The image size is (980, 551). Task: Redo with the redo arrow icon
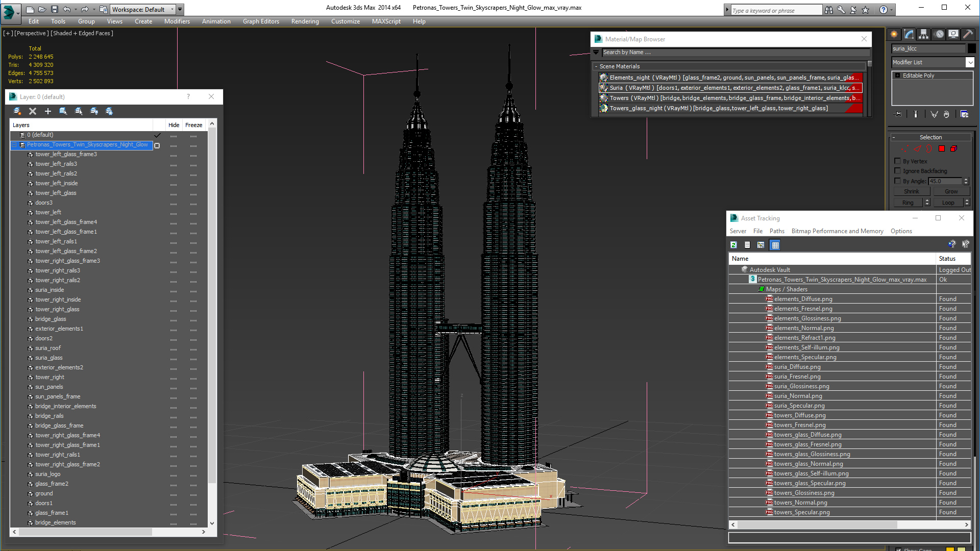[x=85, y=9]
